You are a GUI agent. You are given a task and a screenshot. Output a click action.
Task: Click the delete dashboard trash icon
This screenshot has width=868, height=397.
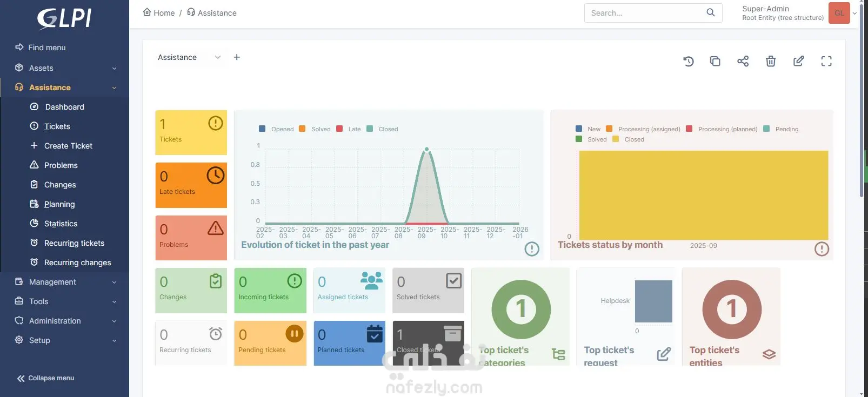[x=771, y=61]
